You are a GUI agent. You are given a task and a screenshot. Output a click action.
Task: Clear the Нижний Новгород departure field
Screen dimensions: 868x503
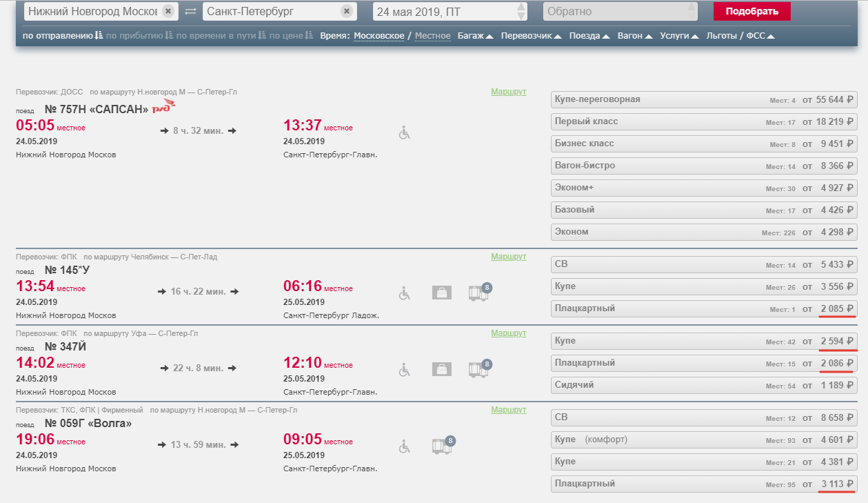tap(168, 12)
